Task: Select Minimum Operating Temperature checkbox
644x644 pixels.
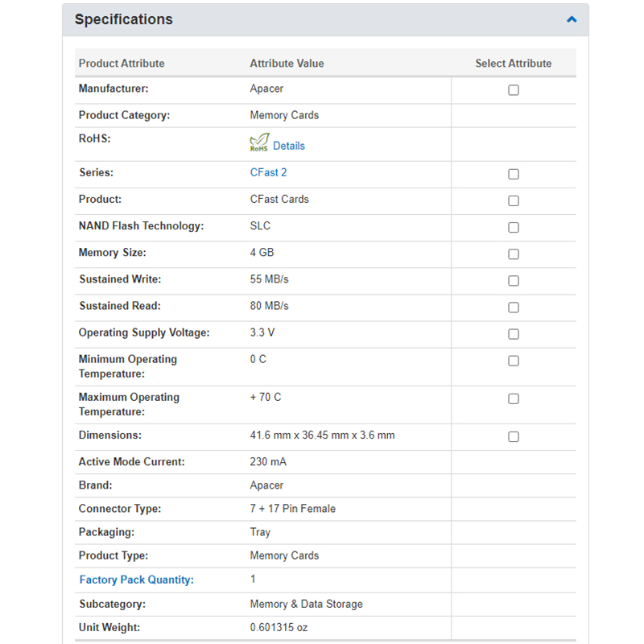Action: pyautogui.click(x=514, y=361)
